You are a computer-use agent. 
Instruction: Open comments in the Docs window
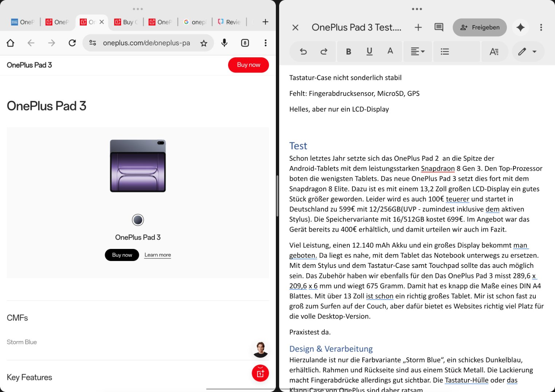439,27
